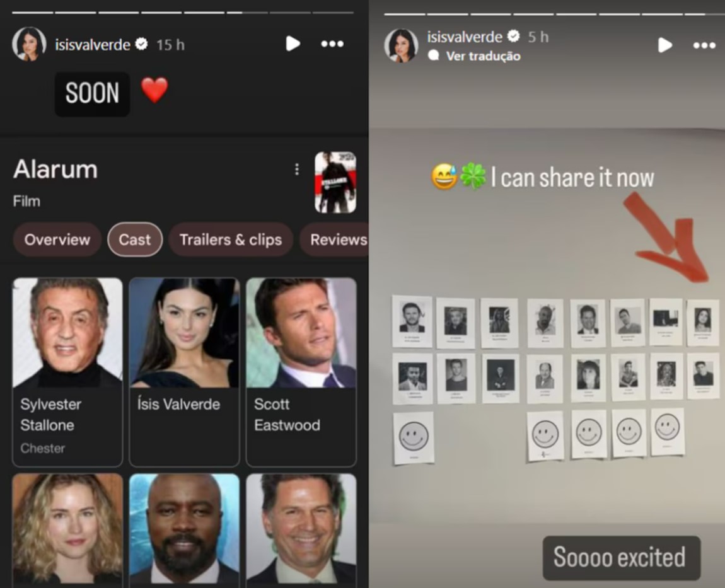Image resolution: width=725 pixels, height=588 pixels.
Task: Open the ellipsis menu on the right story
Action: click(704, 45)
